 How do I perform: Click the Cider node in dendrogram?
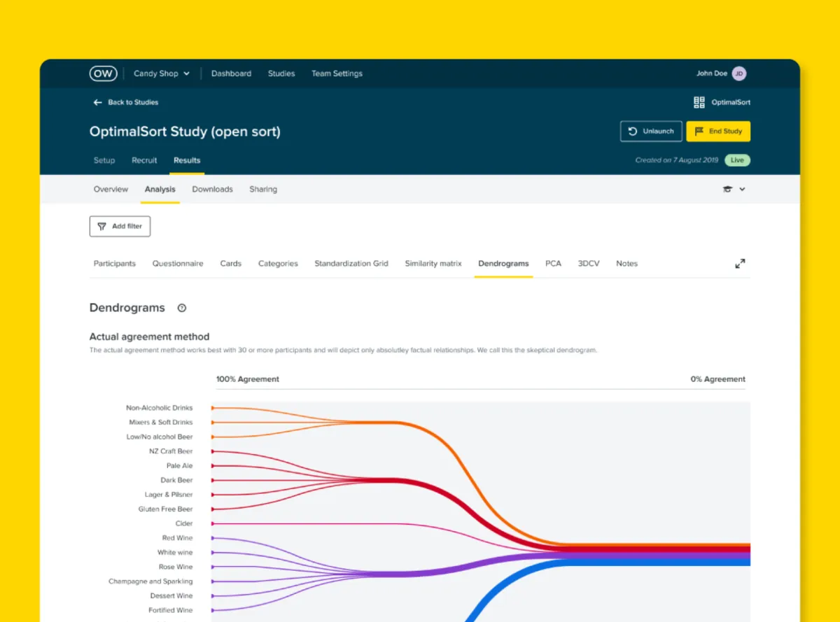coord(212,524)
